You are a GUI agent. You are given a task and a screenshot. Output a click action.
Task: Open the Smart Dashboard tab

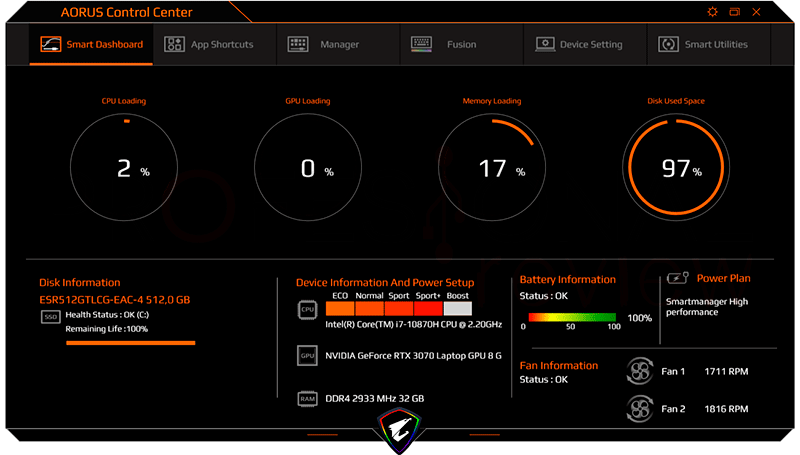(x=91, y=44)
